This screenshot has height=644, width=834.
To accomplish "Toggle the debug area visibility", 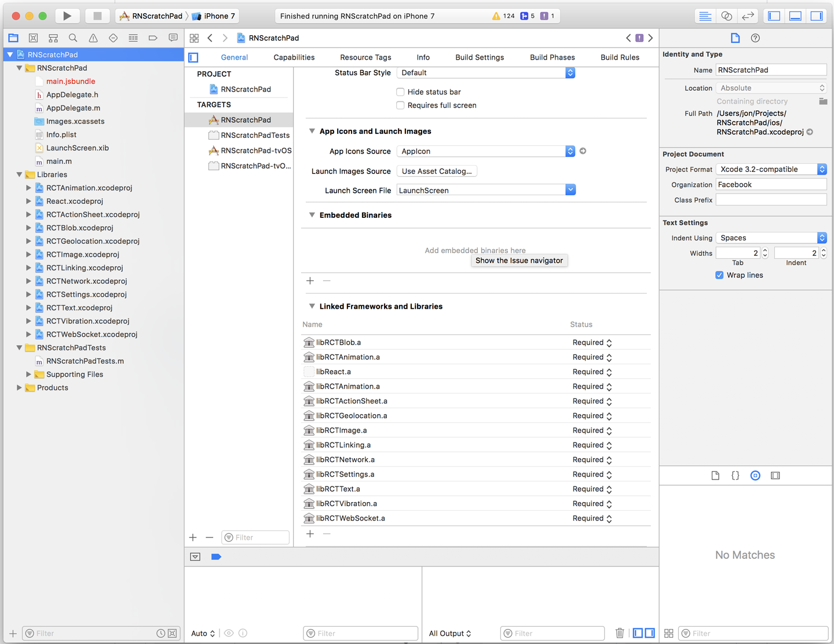I will click(x=795, y=16).
